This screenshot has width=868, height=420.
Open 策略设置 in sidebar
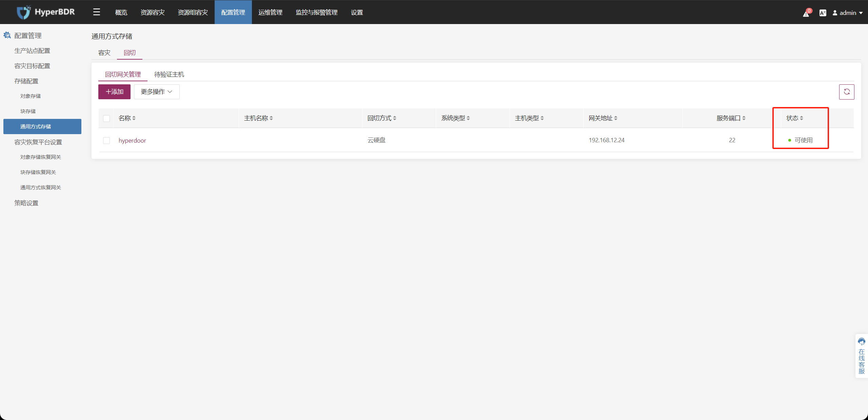pyautogui.click(x=26, y=203)
